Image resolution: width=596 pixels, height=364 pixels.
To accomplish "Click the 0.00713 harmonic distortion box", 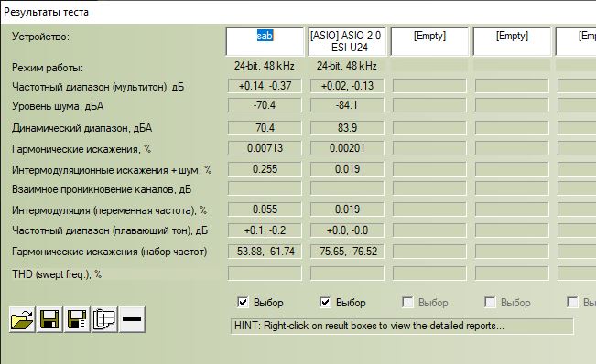I will 265,148.
